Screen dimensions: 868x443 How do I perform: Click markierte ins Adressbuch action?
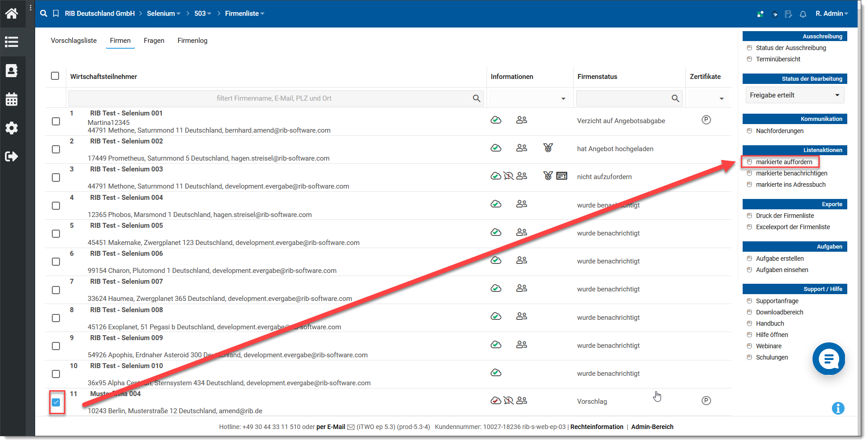pyautogui.click(x=791, y=185)
